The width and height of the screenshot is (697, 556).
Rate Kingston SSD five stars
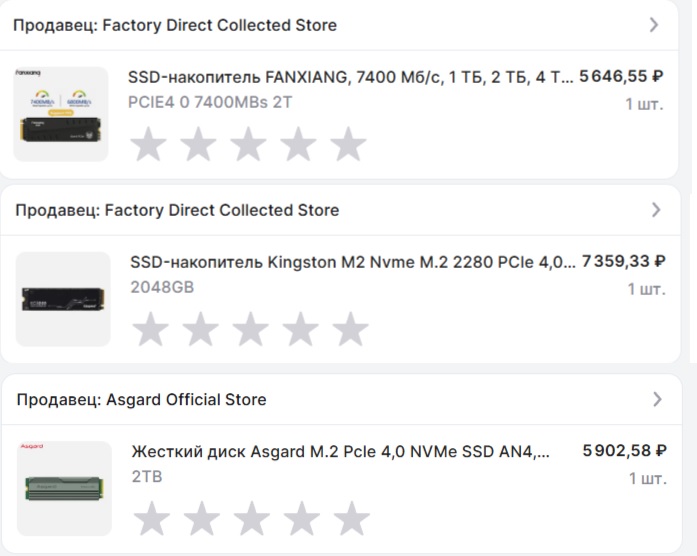350,329
